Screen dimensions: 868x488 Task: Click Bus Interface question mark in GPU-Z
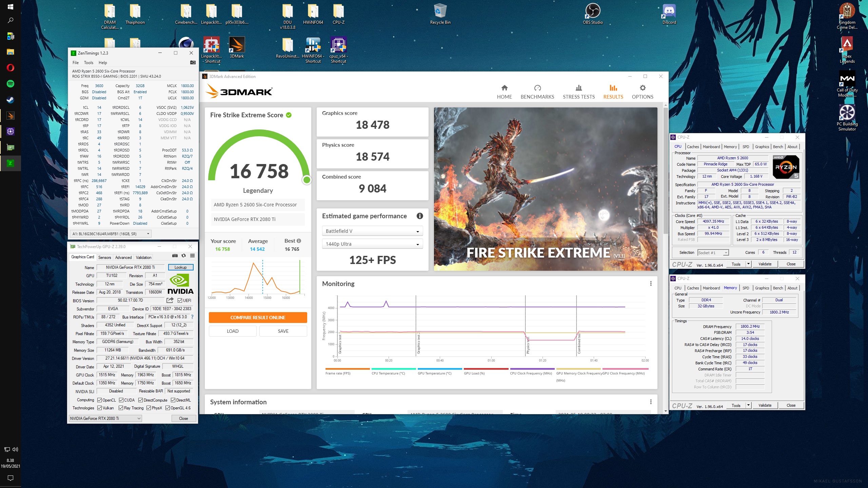click(192, 317)
